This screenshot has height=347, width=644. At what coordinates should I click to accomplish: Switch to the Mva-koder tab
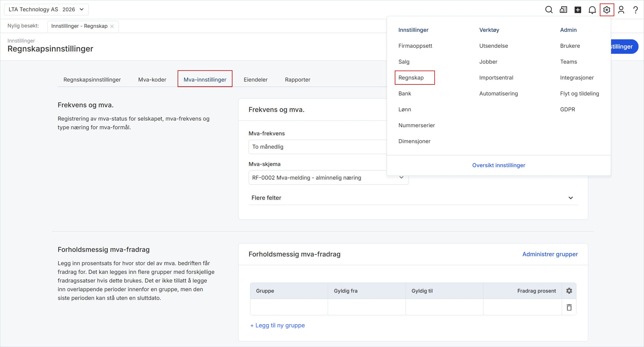(152, 80)
